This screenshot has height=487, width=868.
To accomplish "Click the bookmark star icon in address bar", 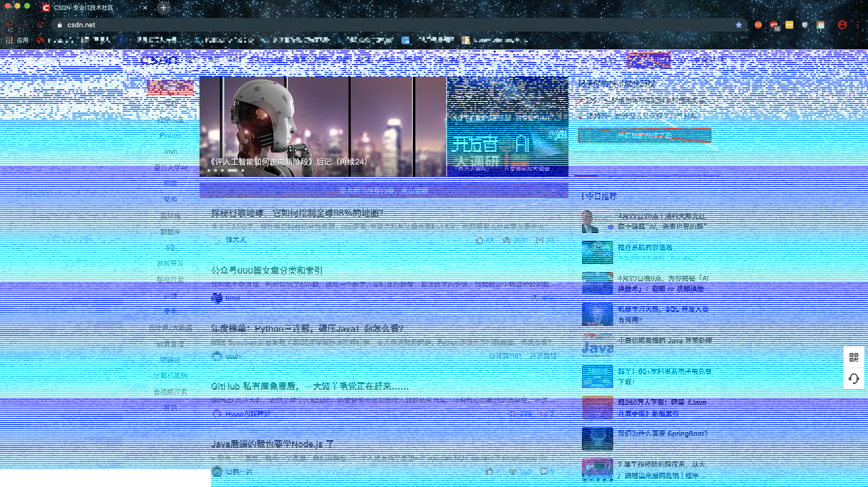I will (x=739, y=25).
